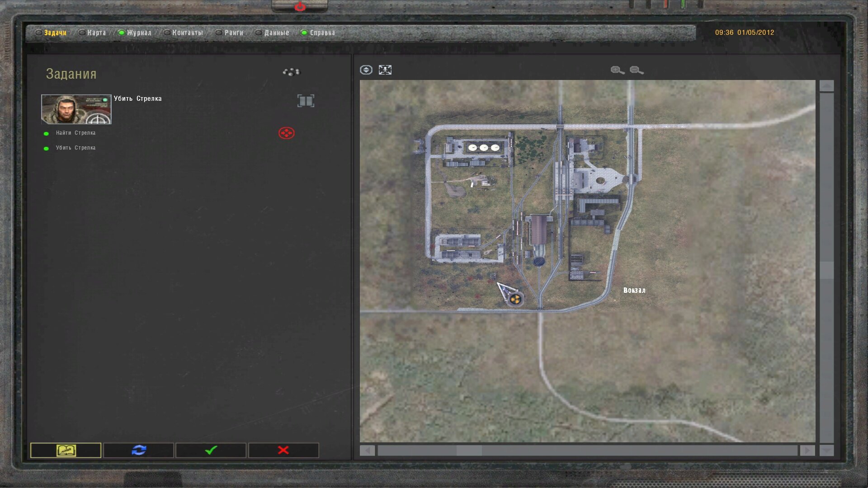
Task: Click the four-dots icon in Задания header
Action: pyautogui.click(x=291, y=72)
